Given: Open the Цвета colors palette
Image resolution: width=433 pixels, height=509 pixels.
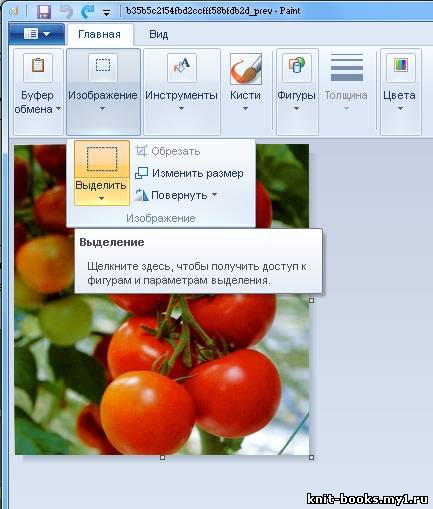Looking at the screenshot, I should (x=400, y=92).
